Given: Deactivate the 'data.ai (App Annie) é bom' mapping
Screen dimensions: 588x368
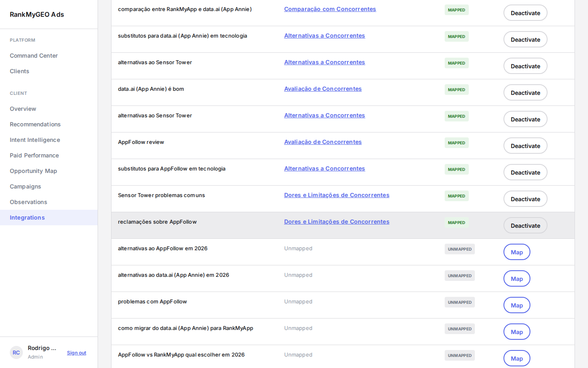Looking at the screenshot, I should coord(525,93).
